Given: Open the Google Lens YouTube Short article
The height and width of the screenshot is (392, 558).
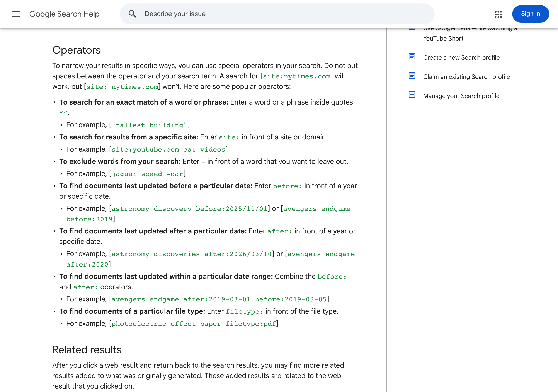Looking at the screenshot, I should tap(470, 34).
